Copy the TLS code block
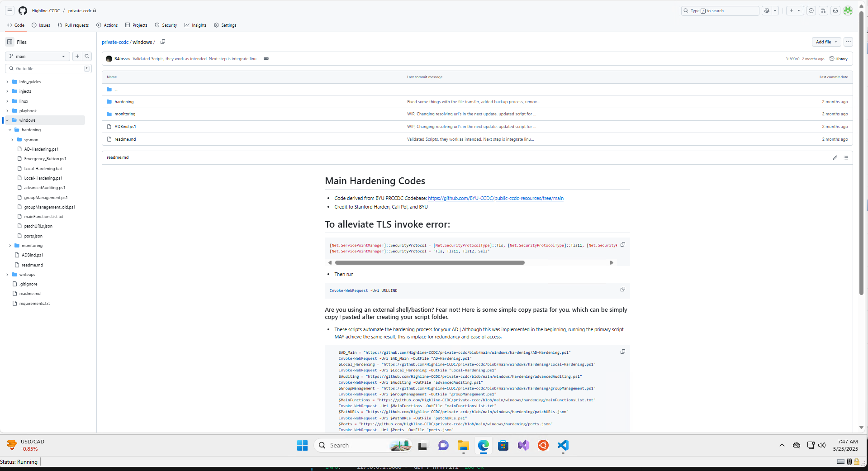 [623, 245]
